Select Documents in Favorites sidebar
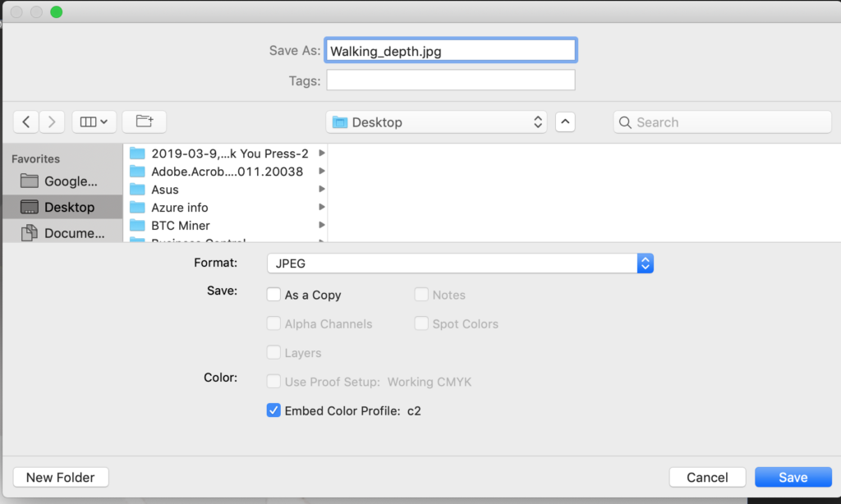The height and width of the screenshot is (504, 841). (62, 232)
